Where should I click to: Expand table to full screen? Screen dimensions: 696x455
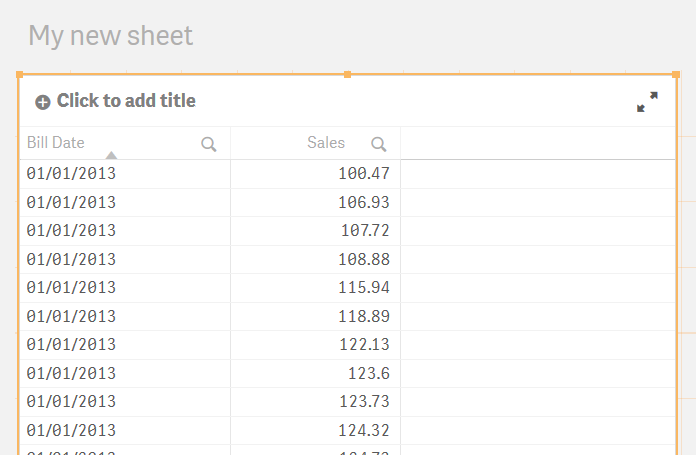tap(647, 102)
